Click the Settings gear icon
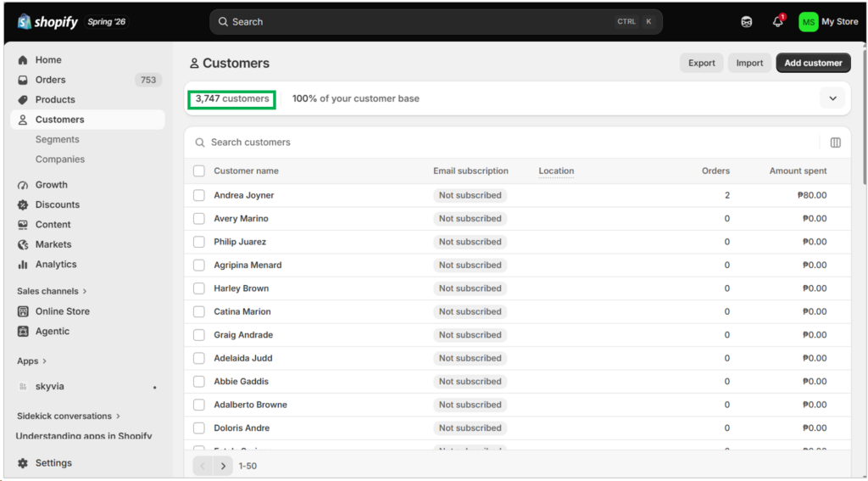868x481 pixels. (23, 463)
